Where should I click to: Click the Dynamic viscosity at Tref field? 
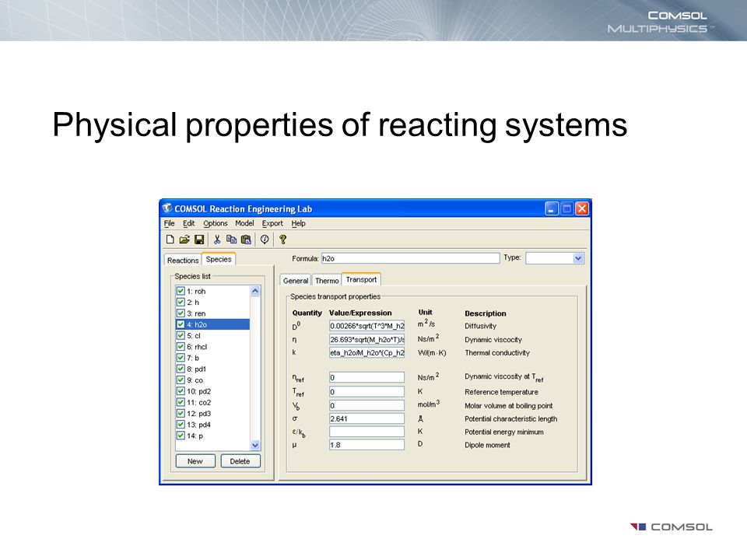(x=366, y=378)
